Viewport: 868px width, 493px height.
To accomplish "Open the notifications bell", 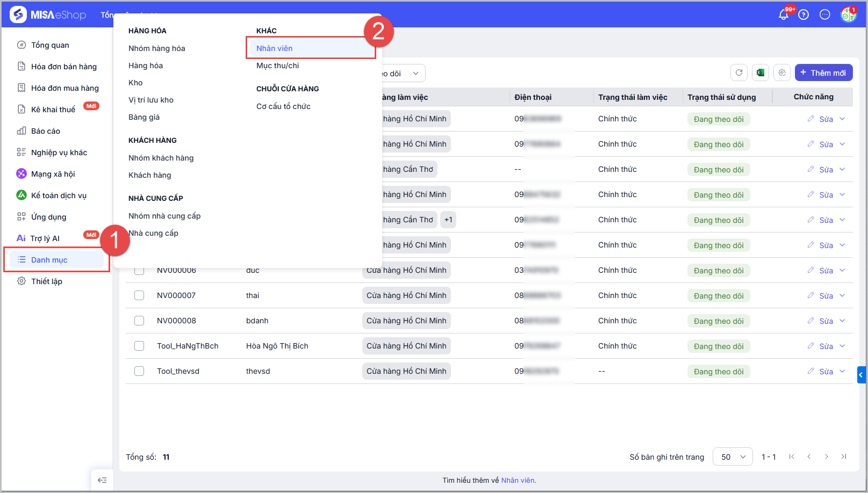I will (x=784, y=15).
